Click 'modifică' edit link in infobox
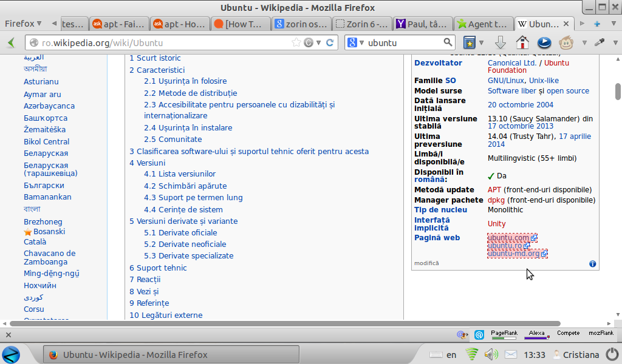The image size is (622, 364). click(x=426, y=263)
